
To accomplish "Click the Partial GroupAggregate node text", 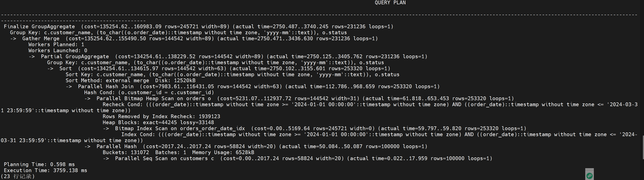I will [x=75, y=57].
